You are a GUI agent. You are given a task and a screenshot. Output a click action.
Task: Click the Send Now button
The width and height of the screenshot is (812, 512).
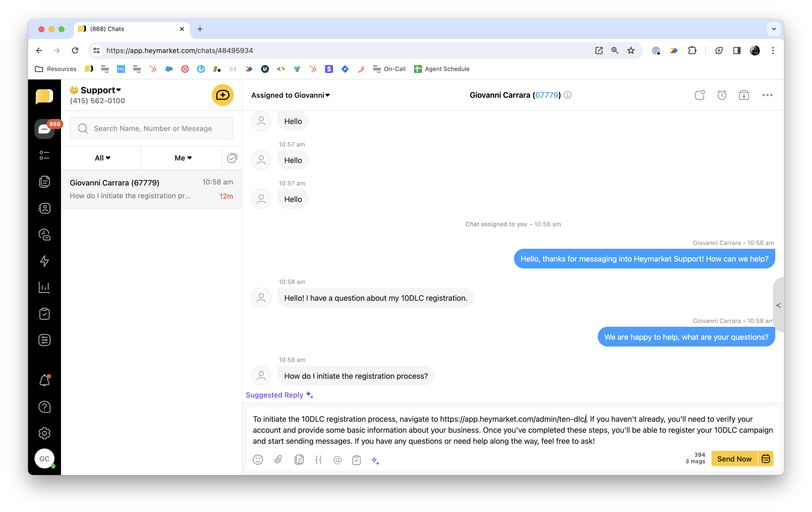734,459
